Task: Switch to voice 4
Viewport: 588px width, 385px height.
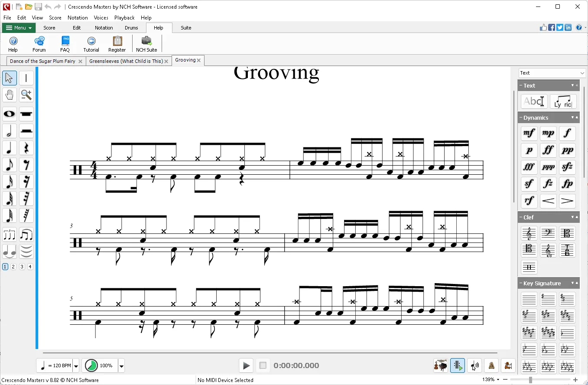Action: [30, 267]
